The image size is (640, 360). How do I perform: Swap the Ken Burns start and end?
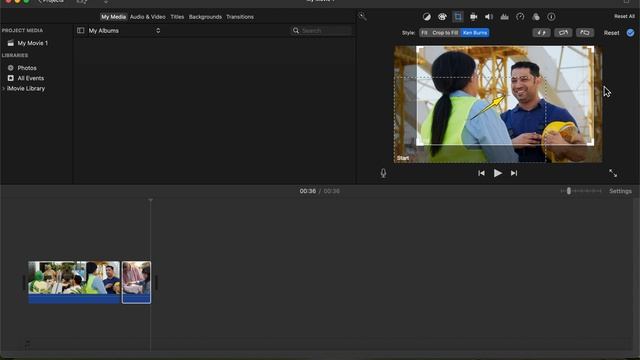541,33
